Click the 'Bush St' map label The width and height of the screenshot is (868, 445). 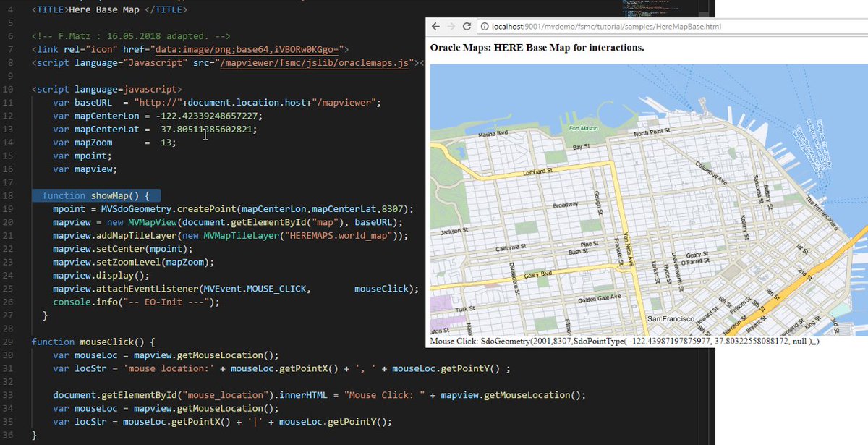[578, 252]
